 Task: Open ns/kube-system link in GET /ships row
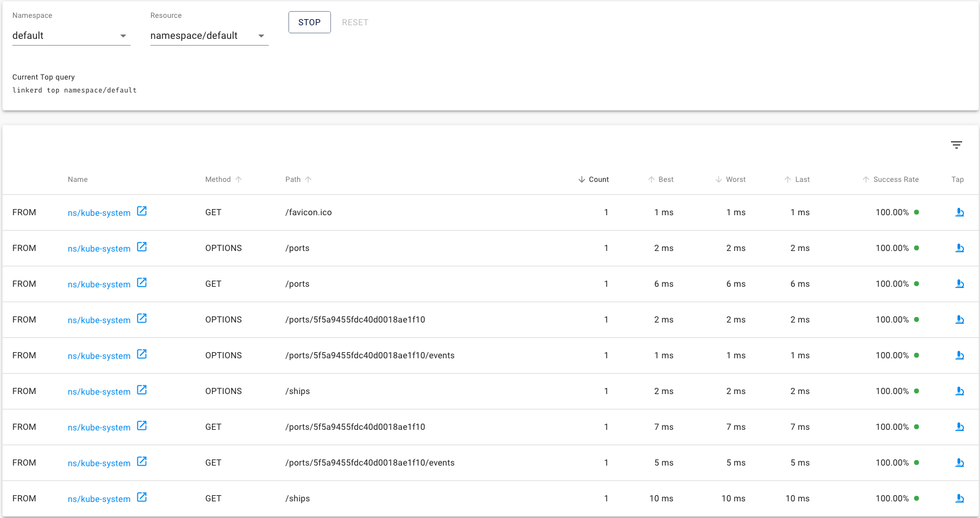pyautogui.click(x=99, y=499)
